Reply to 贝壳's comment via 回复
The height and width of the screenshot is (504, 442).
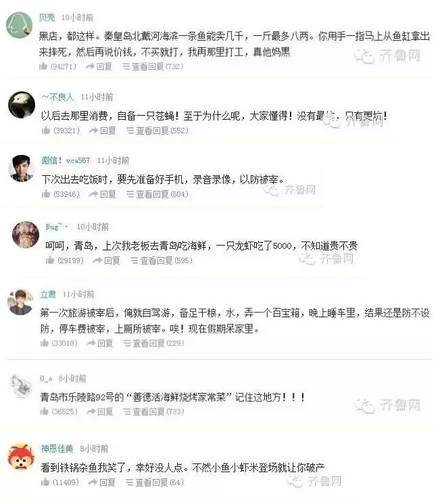click(x=99, y=66)
